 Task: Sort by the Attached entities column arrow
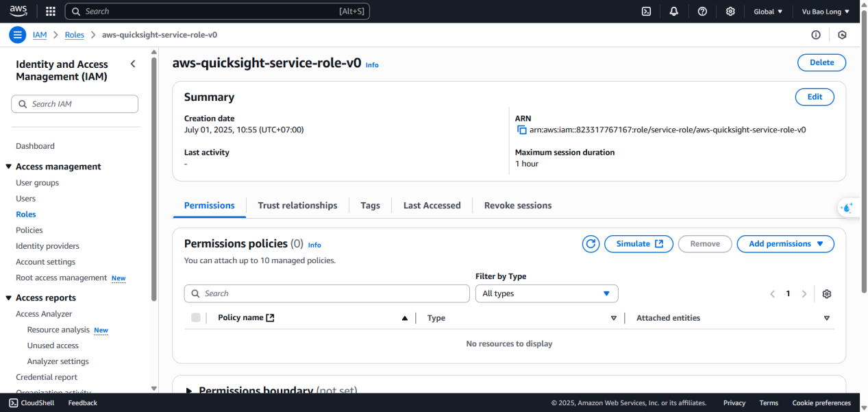[x=827, y=318]
